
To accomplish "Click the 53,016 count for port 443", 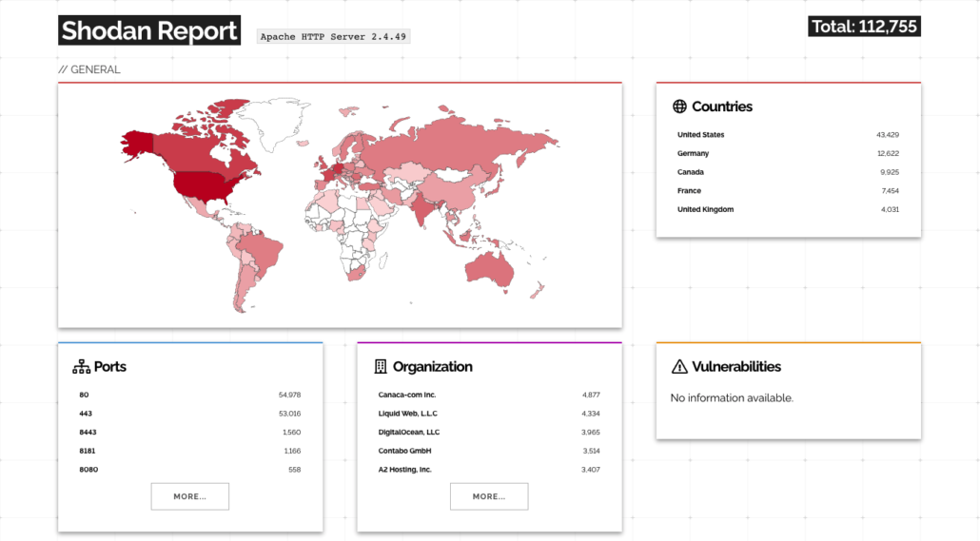I will coord(289,414).
